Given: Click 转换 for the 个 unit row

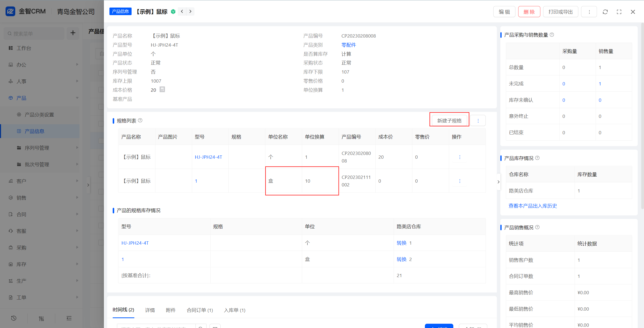Looking at the screenshot, I should click(x=401, y=243).
